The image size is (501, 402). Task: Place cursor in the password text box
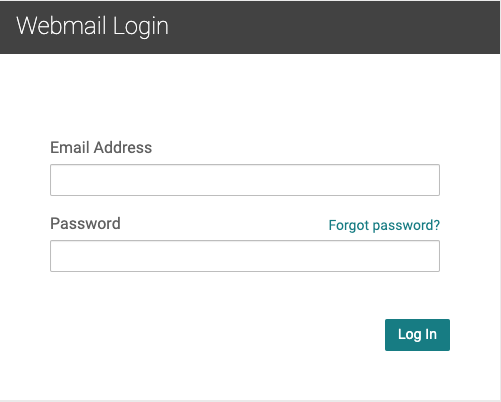245,256
